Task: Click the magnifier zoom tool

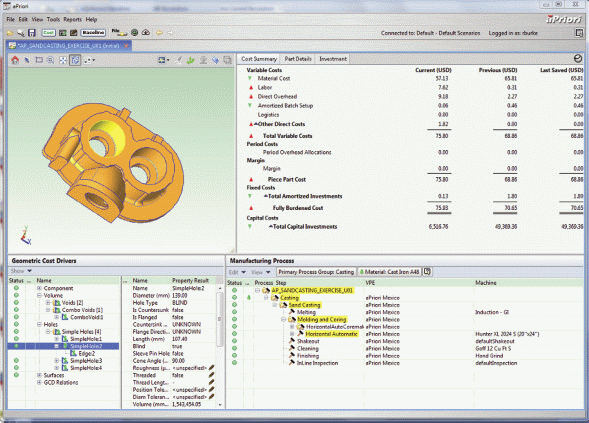Action: pyautogui.click(x=50, y=60)
